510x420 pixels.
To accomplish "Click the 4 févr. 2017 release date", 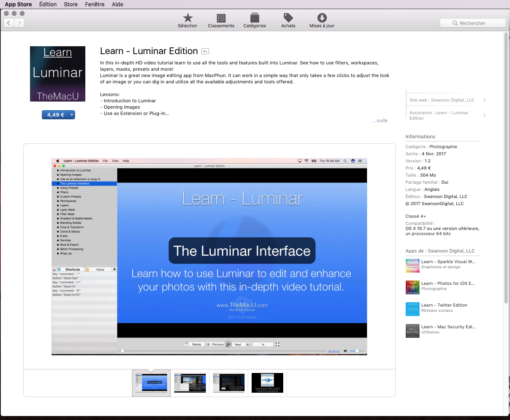I will [x=434, y=154].
